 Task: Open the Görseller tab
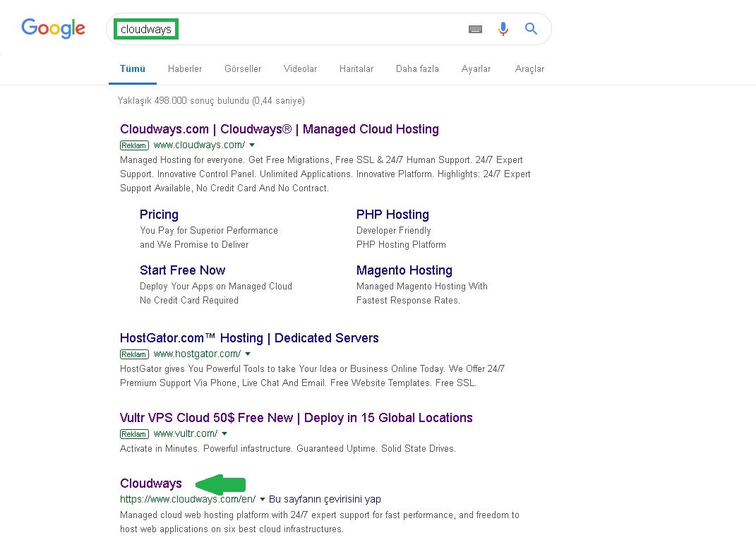click(x=243, y=69)
